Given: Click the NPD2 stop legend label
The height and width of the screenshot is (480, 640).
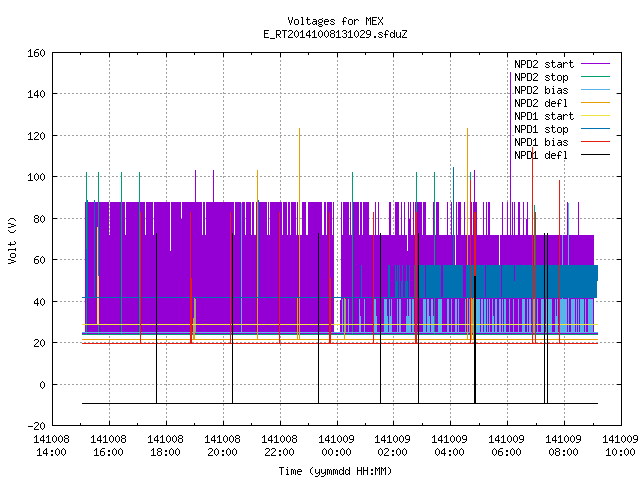Looking at the screenshot, I should point(541,78).
